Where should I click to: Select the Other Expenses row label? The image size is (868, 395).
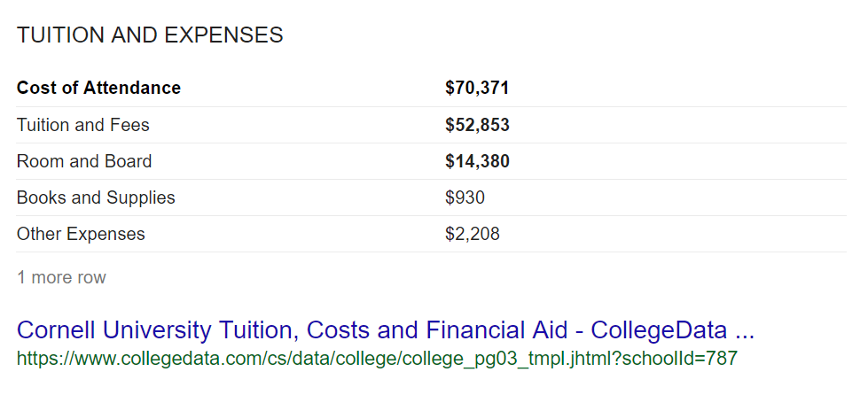tap(81, 234)
